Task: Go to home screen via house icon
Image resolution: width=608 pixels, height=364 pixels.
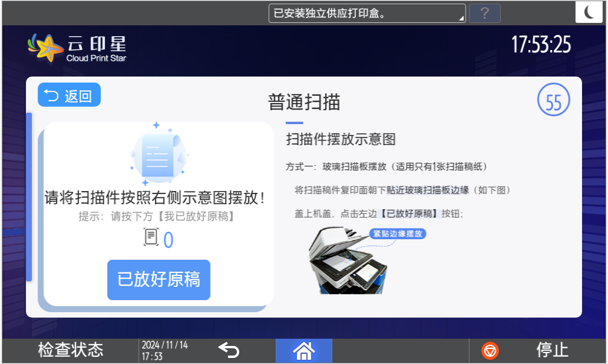Action: click(303, 350)
